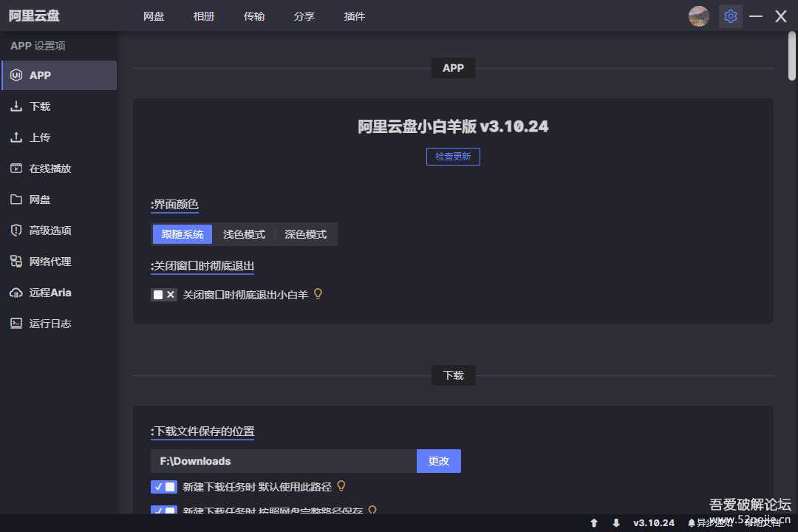Toggle 关闭窗口时彻底退出小白羊 switch
This screenshot has height=532, width=798.
164,295
